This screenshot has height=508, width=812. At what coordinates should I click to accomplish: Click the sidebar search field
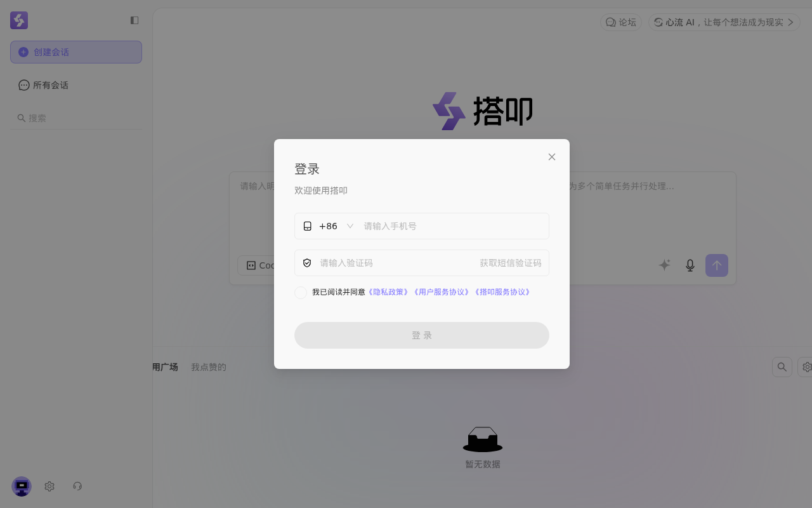(76, 118)
